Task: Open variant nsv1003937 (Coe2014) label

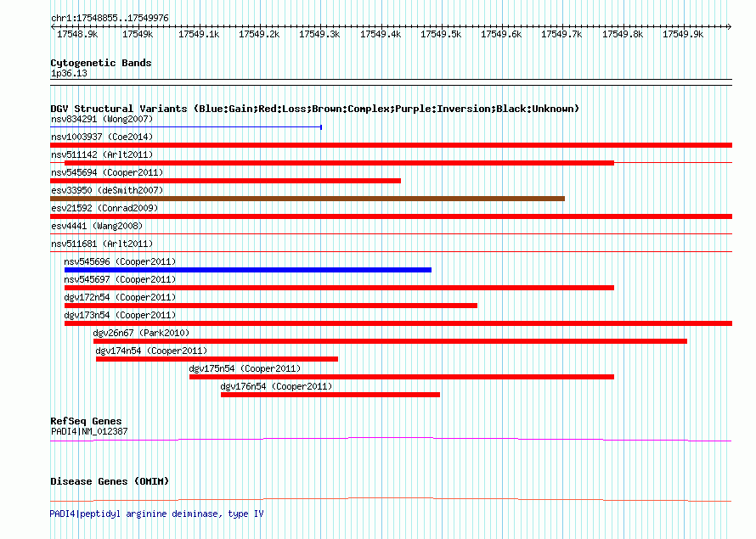Action: [x=102, y=137]
